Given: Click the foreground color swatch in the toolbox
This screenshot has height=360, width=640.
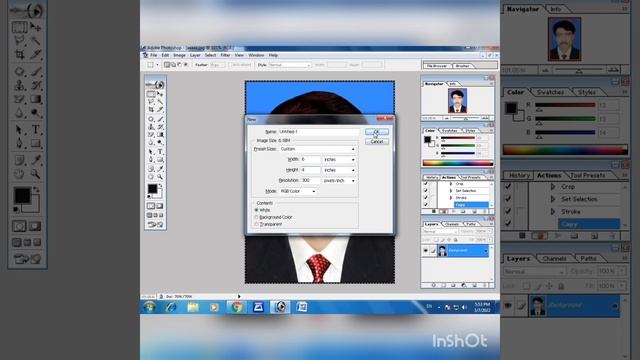Looking at the screenshot, I should click(x=152, y=189).
